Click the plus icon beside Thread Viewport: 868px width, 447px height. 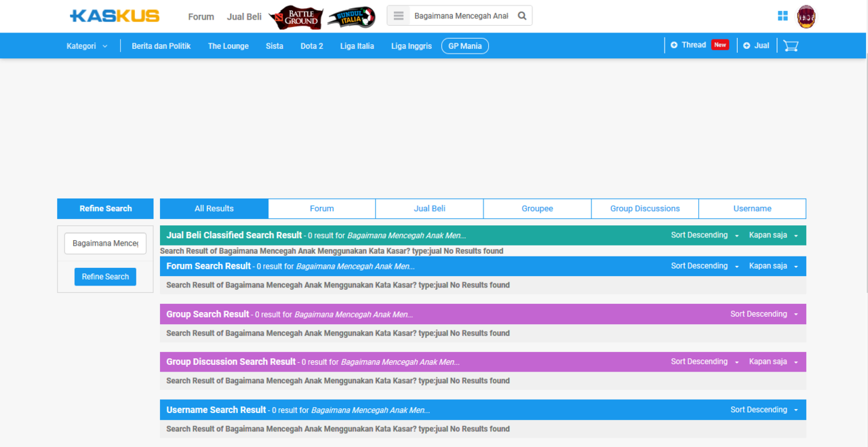pyautogui.click(x=674, y=45)
